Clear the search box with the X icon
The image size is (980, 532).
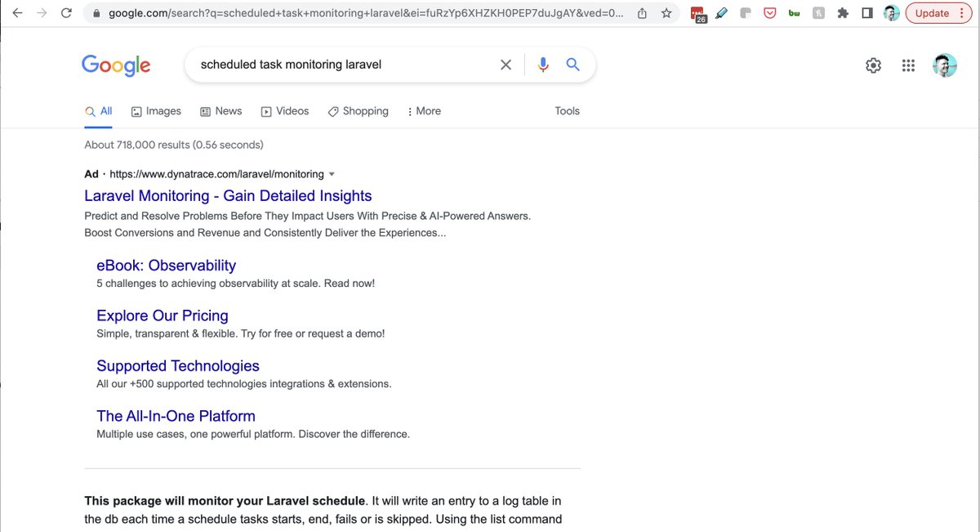506,65
